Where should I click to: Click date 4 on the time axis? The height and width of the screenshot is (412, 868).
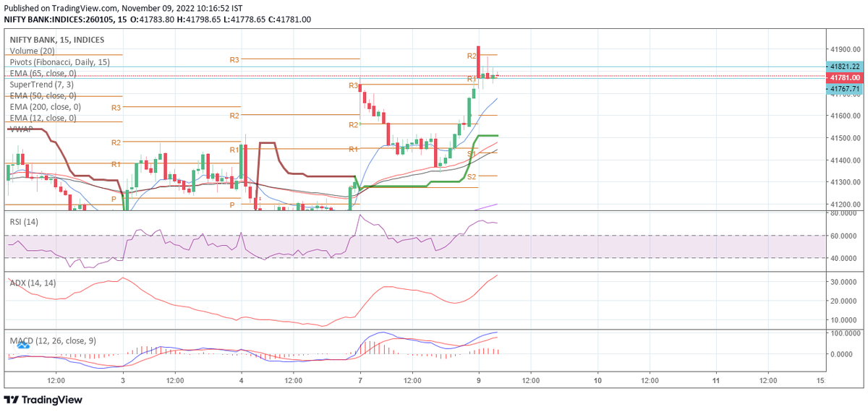coord(241,379)
